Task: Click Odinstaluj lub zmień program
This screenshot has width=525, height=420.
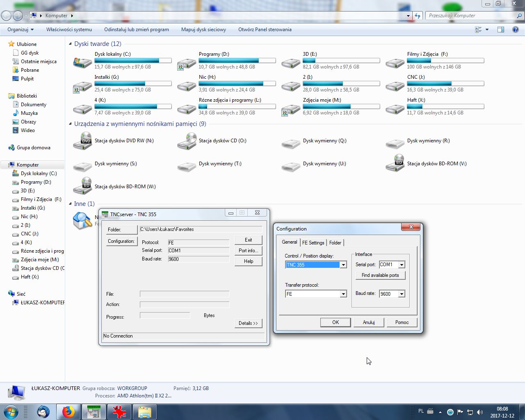Action: [137, 30]
